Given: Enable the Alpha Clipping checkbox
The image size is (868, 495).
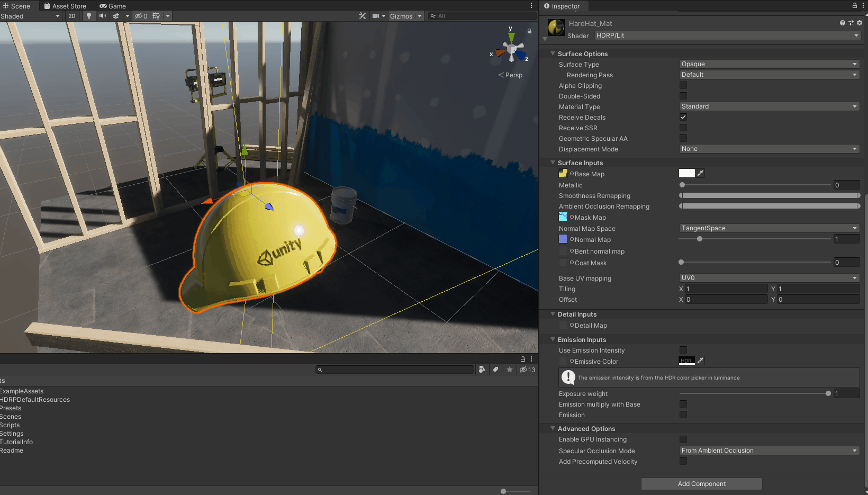Looking at the screenshot, I should click(683, 85).
